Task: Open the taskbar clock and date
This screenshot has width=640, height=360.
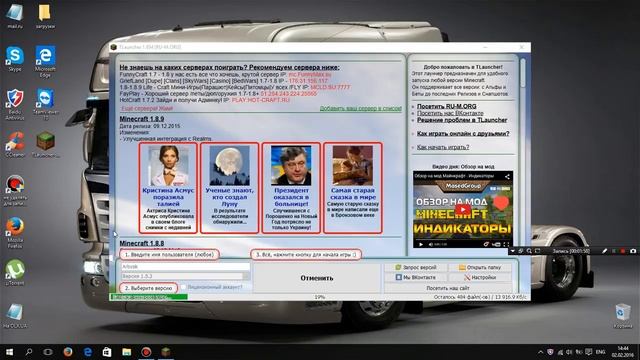Action: click(623, 351)
